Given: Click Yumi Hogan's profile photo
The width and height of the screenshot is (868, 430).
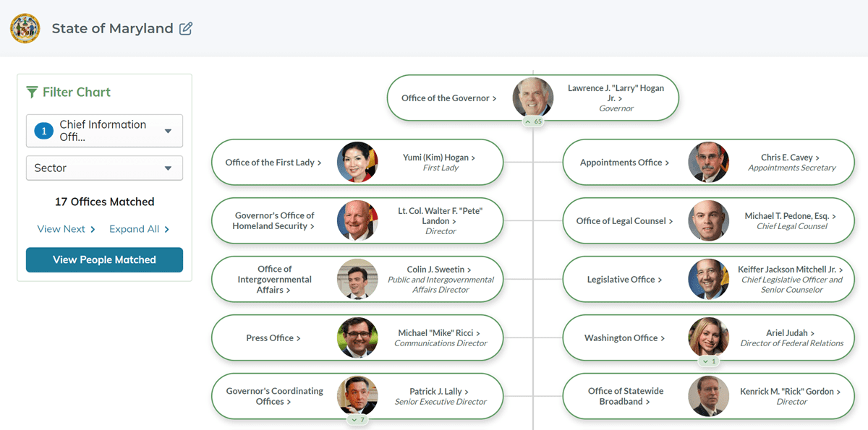Looking at the screenshot, I should pos(357,162).
